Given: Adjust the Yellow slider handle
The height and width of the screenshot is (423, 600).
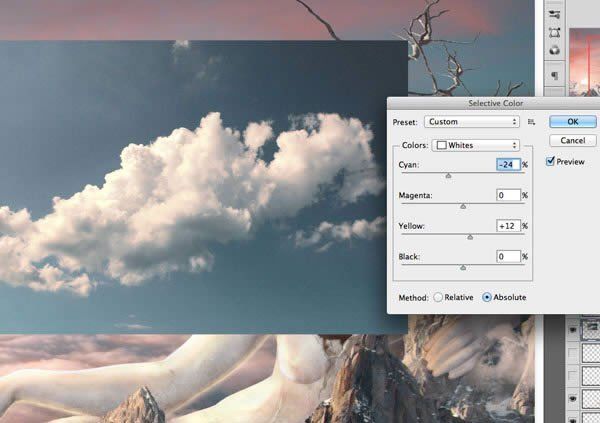Looking at the screenshot, I should point(470,237).
